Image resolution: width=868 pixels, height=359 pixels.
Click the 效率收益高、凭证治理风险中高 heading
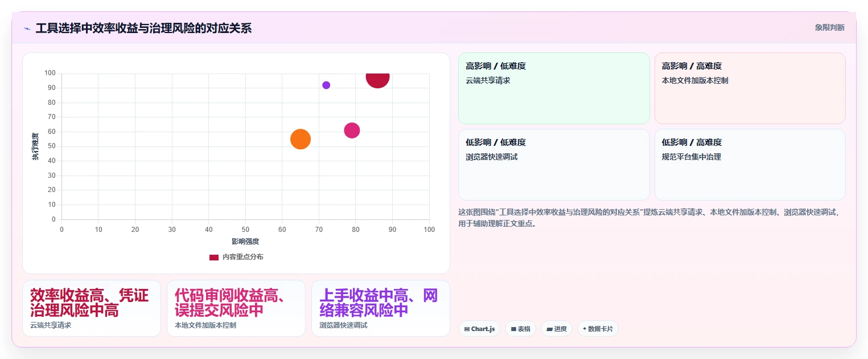89,303
